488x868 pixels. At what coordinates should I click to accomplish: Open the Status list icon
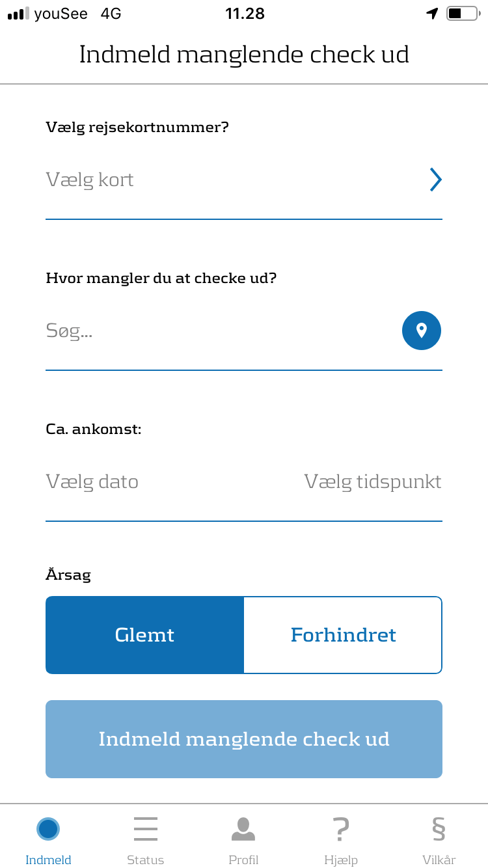[145, 829]
